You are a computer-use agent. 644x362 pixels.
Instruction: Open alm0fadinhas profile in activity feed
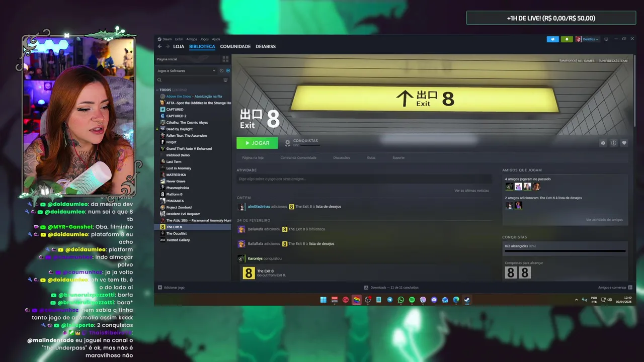[x=259, y=207]
